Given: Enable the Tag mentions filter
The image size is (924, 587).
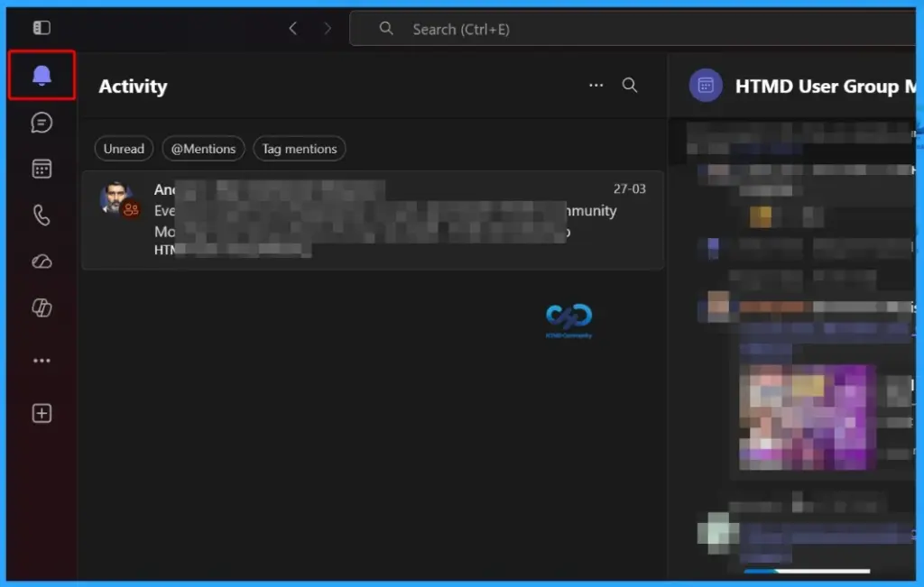Looking at the screenshot, I should [299, 148].
